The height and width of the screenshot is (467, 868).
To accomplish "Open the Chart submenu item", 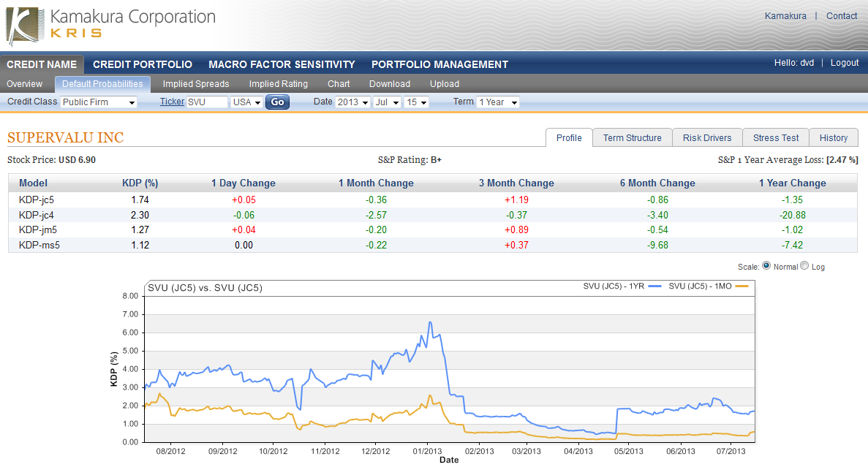I will coord(339,83).
